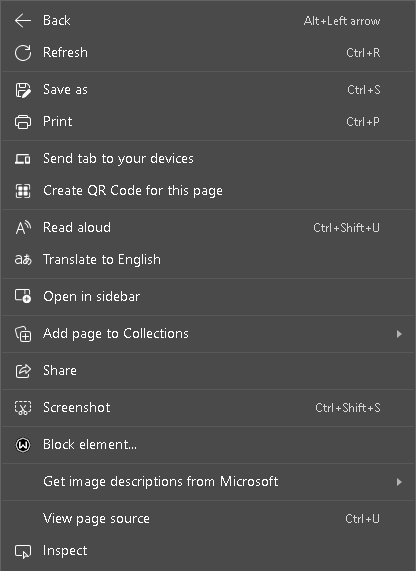Screen dimensions: 416x571
Task: Expand Add page to Collections submenu arrow
Action: coord(399,334)
